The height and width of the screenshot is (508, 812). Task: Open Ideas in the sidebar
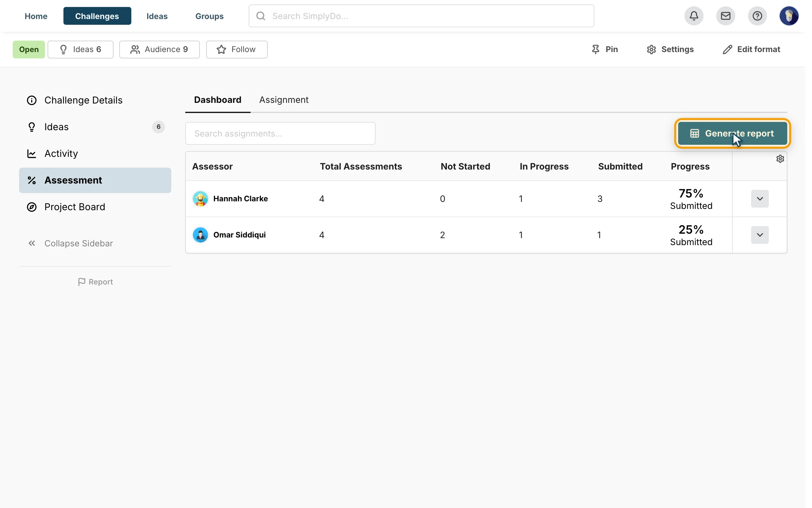pyautogui.click(x=95, y=127)
